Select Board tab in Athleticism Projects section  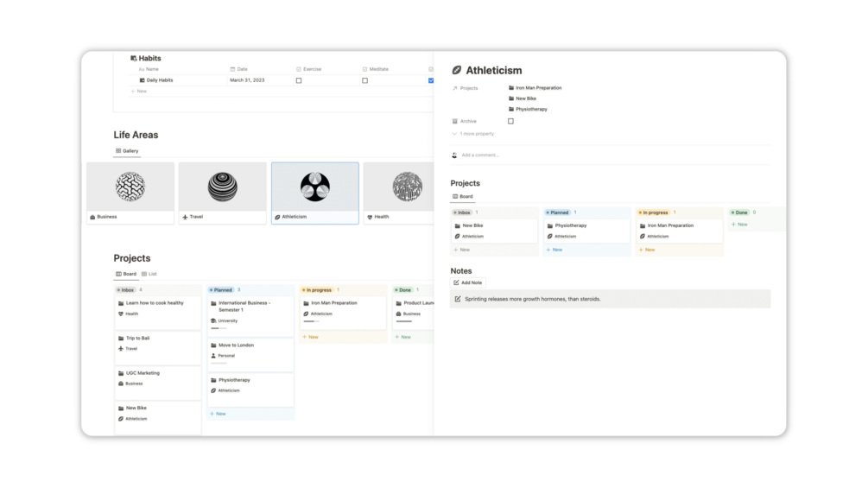pos(463,196)
